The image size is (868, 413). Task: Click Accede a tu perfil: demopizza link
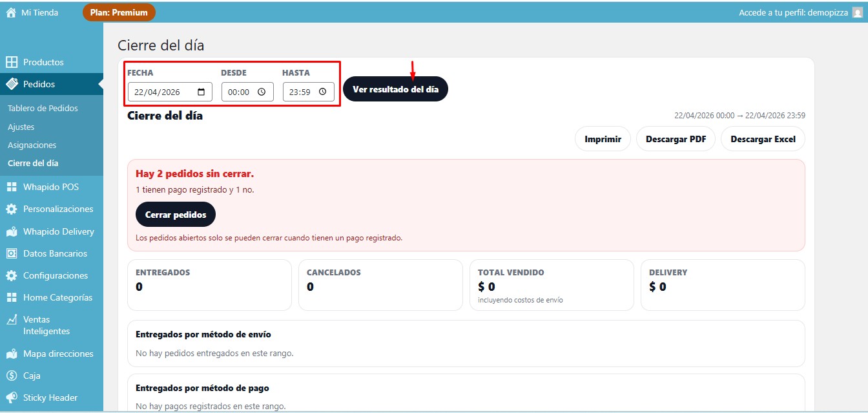click(x=793, y=12)
